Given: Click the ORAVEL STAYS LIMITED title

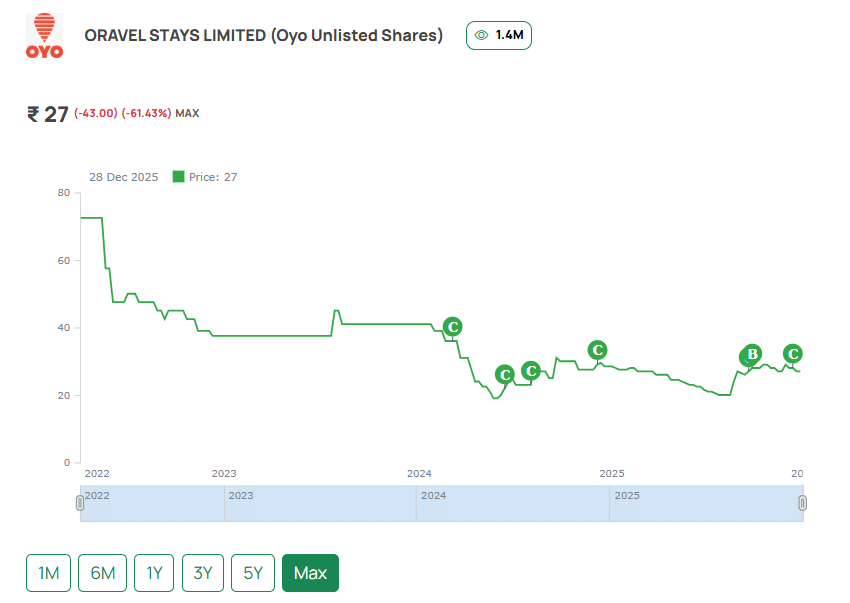Looking at the screenshot, I should coord(263,36).
